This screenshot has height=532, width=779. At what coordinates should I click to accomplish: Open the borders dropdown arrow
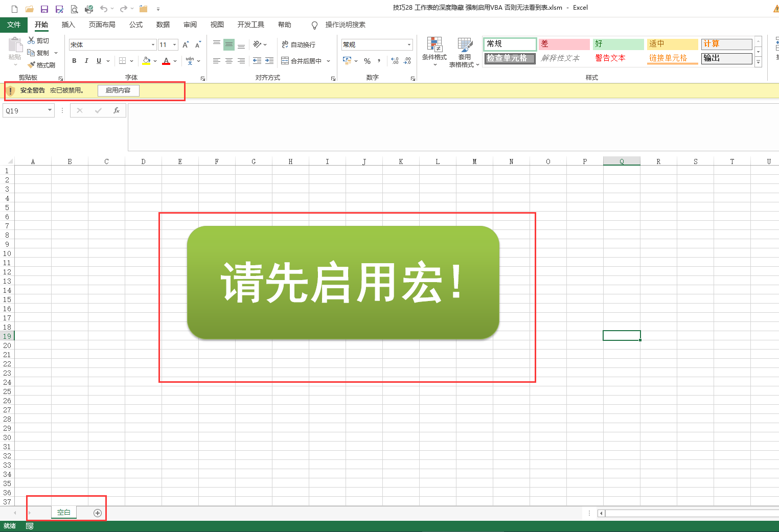coord(132,61)
